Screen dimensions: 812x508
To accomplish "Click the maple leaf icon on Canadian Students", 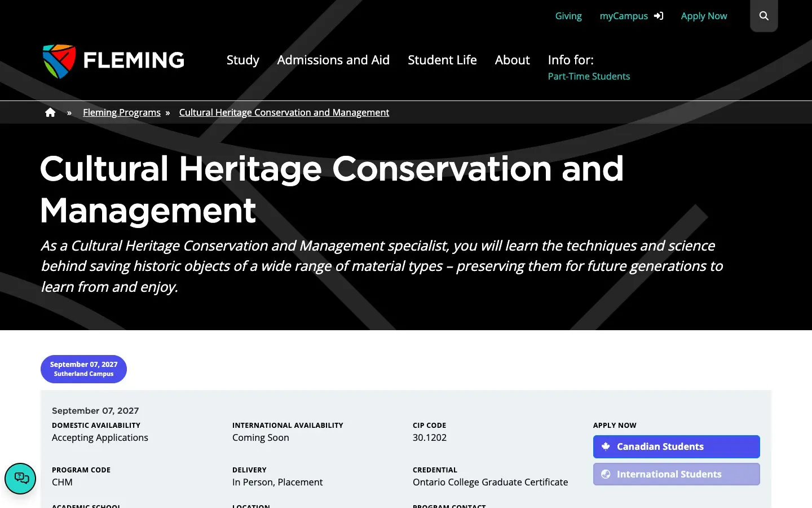I will click(606, 446).
